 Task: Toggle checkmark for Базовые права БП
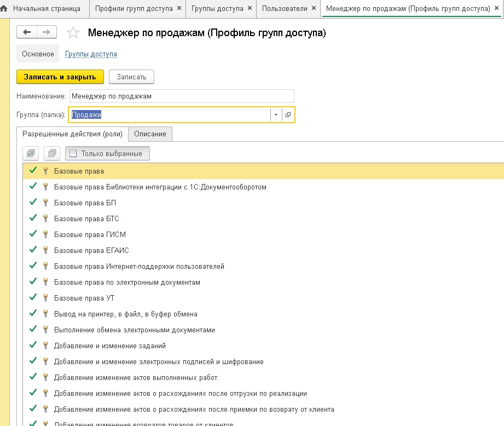[33, 202]
